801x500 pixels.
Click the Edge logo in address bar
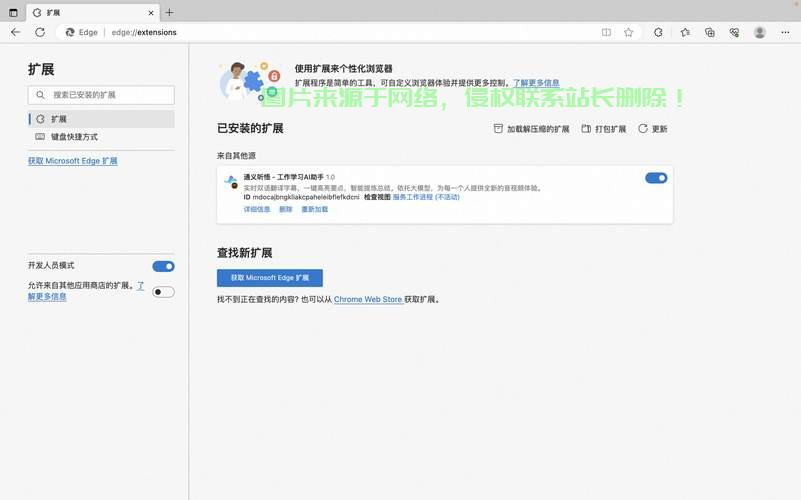[70, 32]
